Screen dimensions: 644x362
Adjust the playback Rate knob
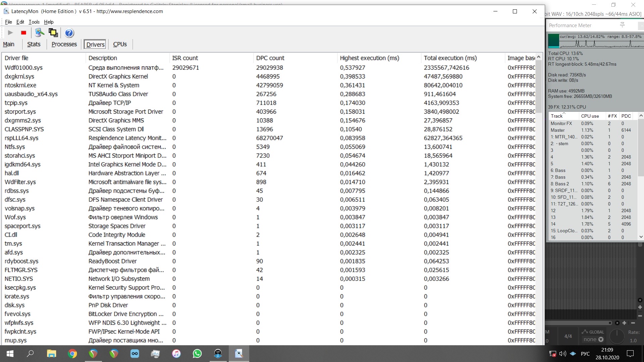[x=616, y=336]
